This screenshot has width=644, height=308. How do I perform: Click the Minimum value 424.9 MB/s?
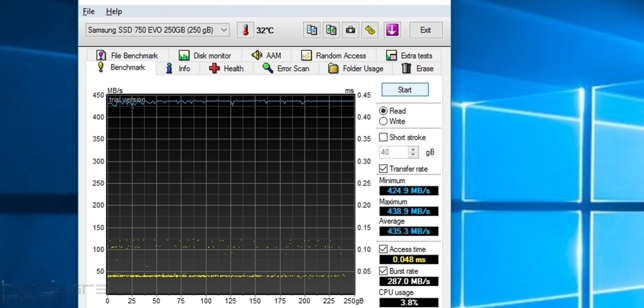pos(409,191)
